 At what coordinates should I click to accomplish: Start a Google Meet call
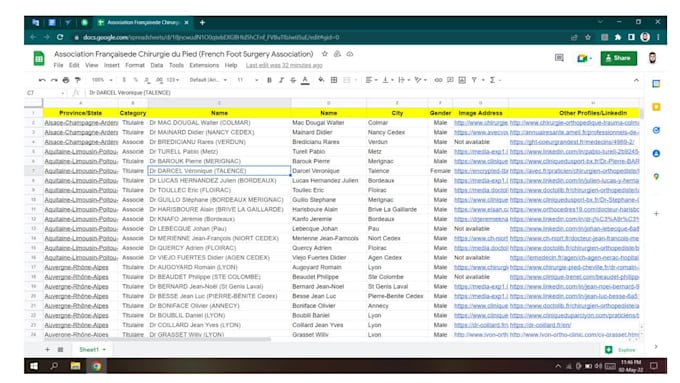(x=584, y=58)
